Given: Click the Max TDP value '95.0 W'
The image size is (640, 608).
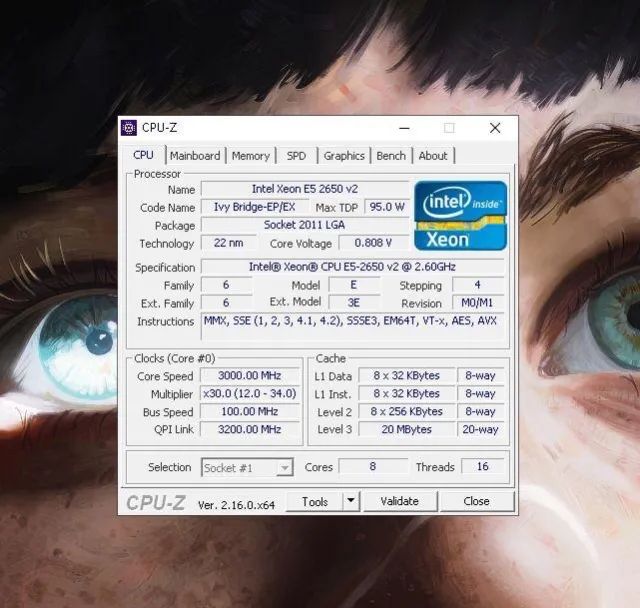Looking at the screenshot, I should click(387, 207).
